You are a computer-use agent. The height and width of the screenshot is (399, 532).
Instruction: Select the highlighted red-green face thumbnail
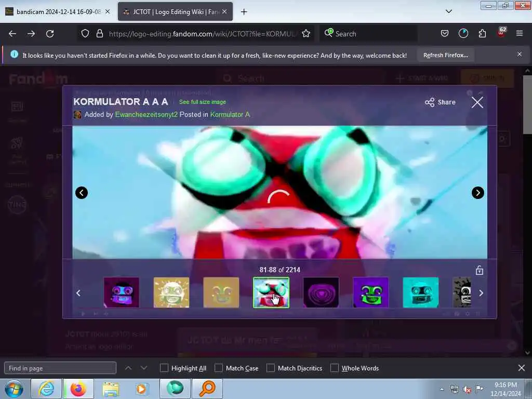click(x=271, y=292)
